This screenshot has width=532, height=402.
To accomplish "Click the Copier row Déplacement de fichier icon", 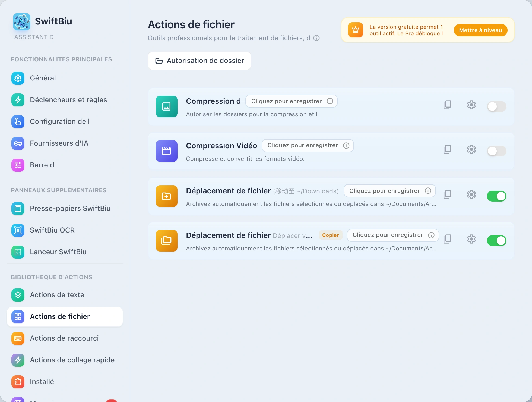I will (167, 241).
